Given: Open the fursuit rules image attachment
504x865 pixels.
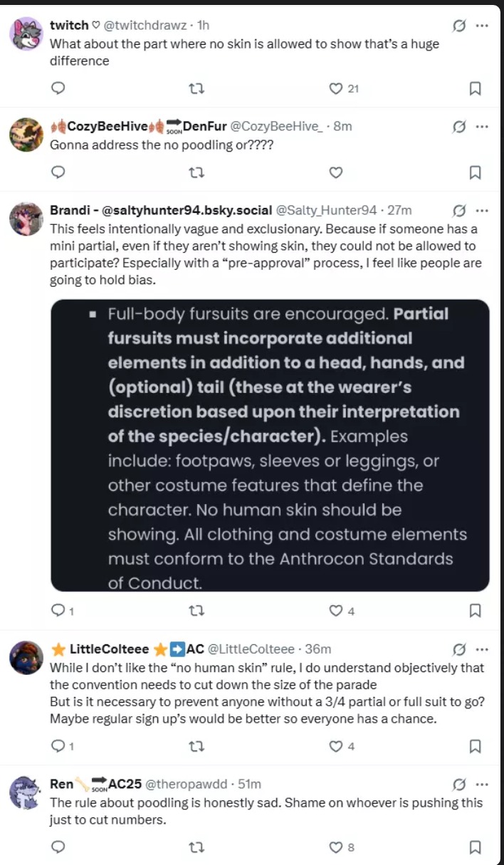Looking at the screenshot, I should pos(270,446).
